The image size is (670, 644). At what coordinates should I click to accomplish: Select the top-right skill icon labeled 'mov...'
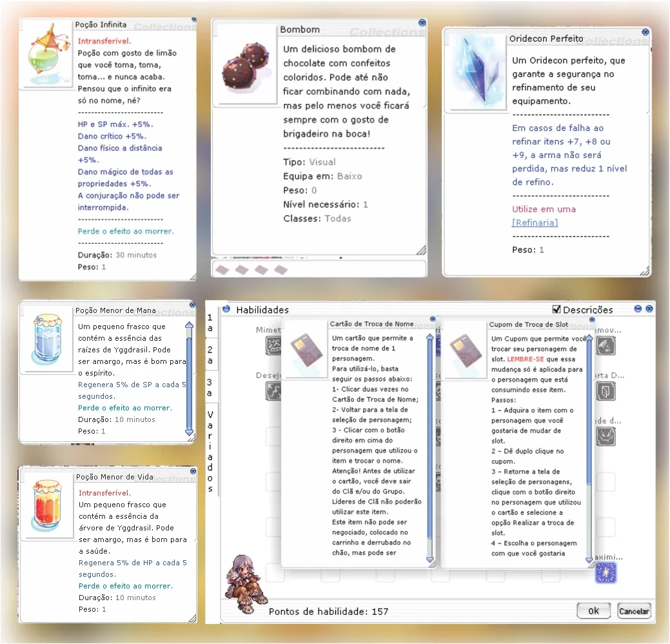click(606, 346)
